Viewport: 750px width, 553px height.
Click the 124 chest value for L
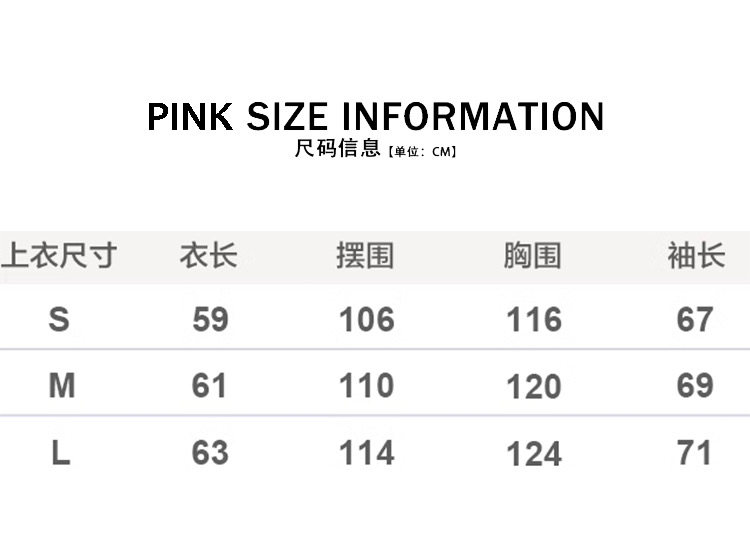533,454
